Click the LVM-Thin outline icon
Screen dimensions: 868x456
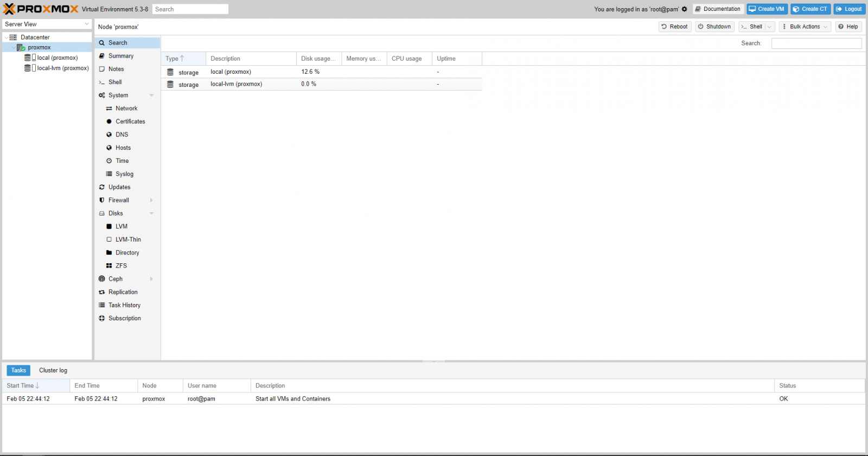tap(109, 239)
